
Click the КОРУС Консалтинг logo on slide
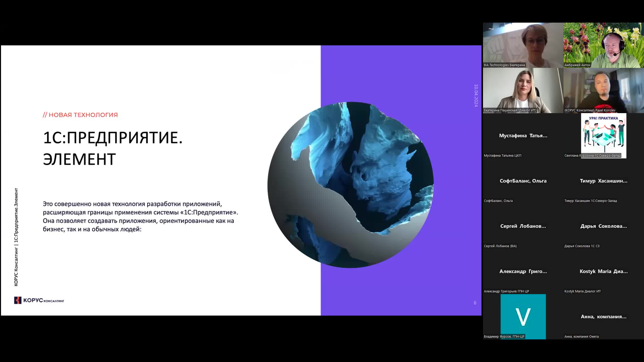coord(39,300)
